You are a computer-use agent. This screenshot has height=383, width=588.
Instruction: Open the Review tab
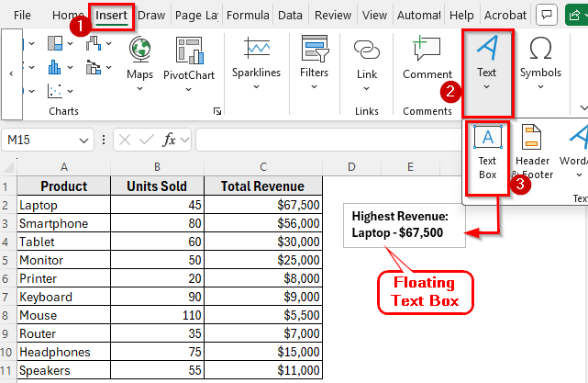click(332, 16)
